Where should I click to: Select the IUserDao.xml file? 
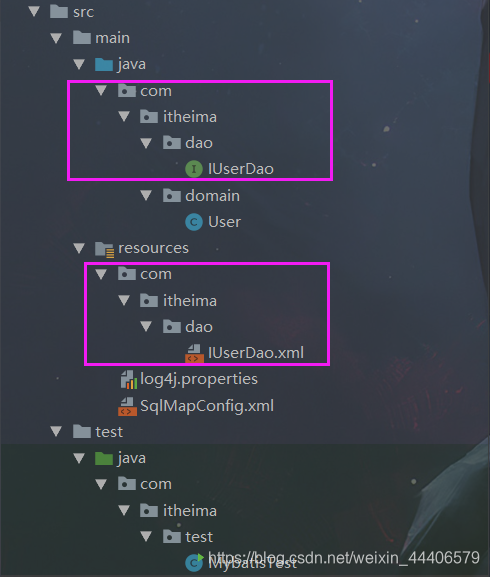[245, 353]
